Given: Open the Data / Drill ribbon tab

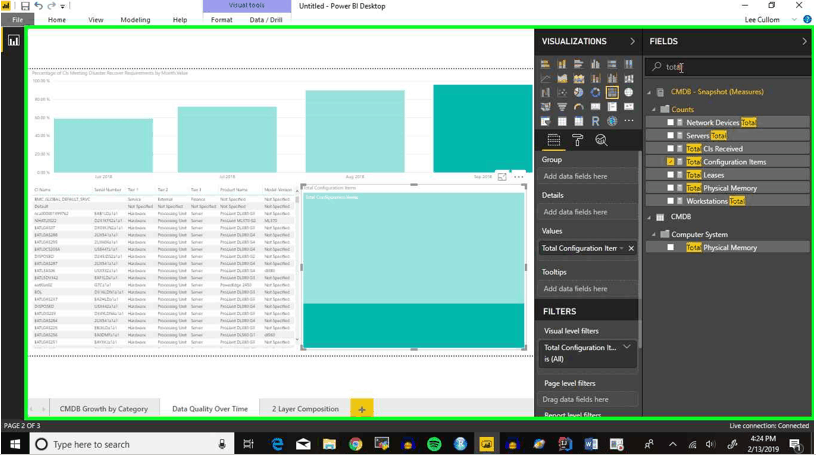Looking at the screenshot, I should tap(266, 20).
